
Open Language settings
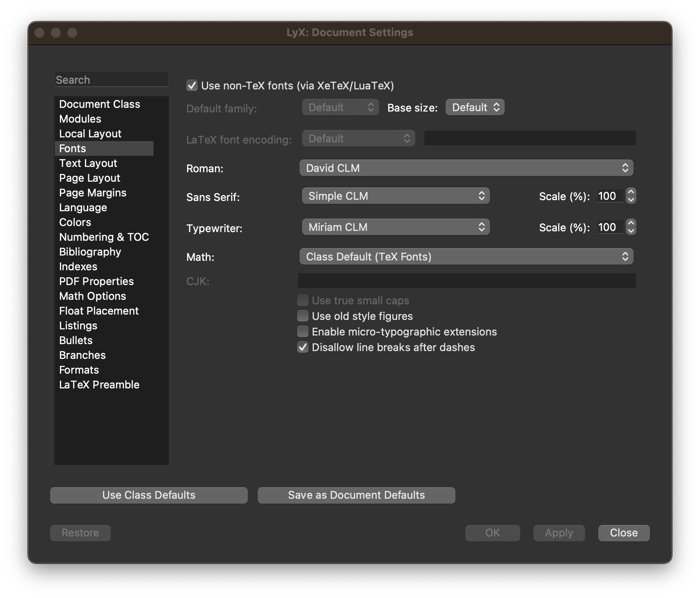click(104, 208)
